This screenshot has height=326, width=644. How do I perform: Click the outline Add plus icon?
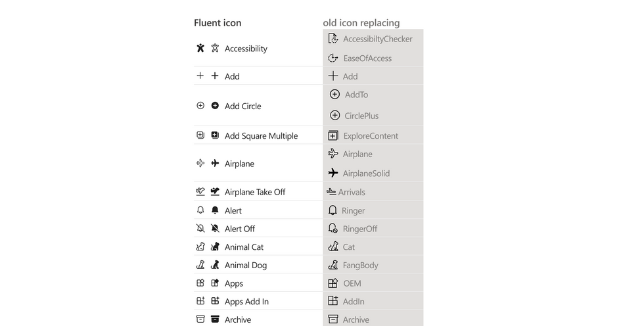click(200, 76)
